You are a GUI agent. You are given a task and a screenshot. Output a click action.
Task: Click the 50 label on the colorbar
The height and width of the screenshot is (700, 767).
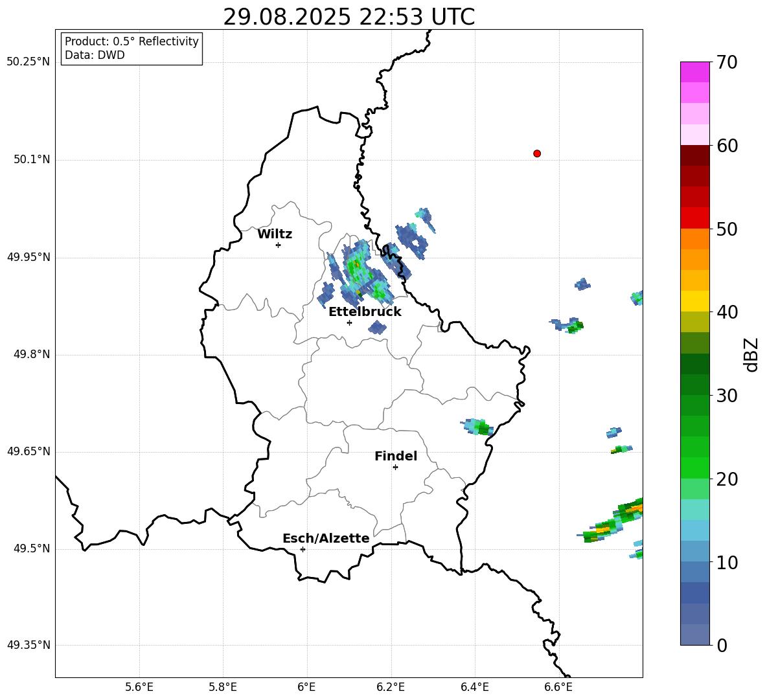[727, 229]
